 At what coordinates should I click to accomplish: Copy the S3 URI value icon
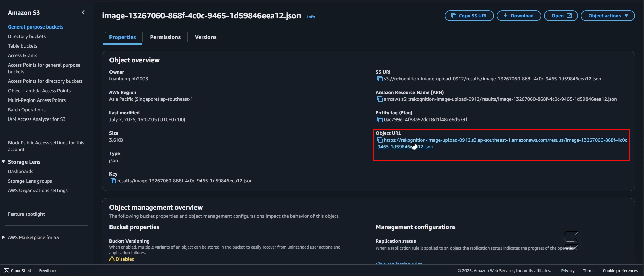click(379, 79)
